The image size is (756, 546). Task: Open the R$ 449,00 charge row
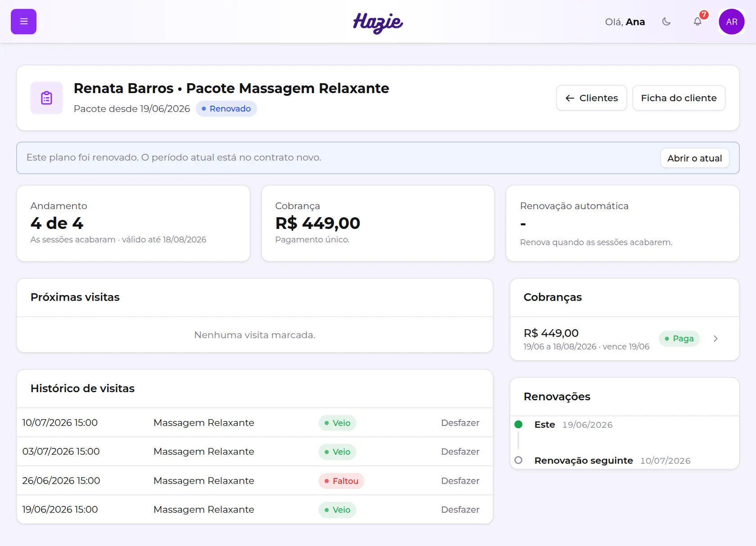pyautogui.click(x=624, y=339)
